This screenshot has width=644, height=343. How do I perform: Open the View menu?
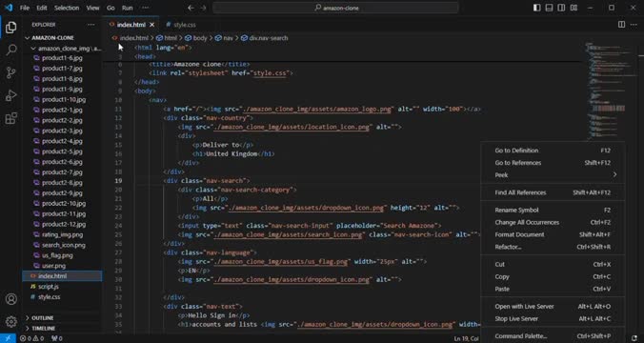pos(92,8)
